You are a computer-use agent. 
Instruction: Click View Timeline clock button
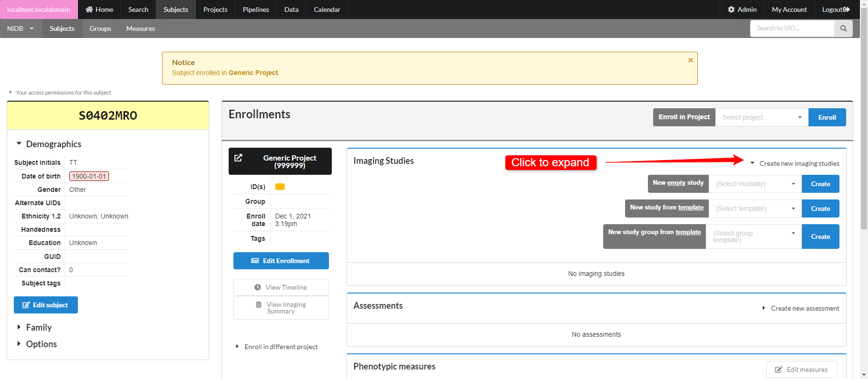pos(281,287)
